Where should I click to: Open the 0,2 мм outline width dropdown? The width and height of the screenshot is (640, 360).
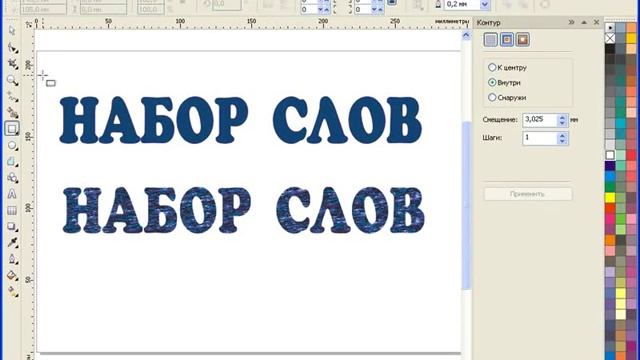coord(484,5)
